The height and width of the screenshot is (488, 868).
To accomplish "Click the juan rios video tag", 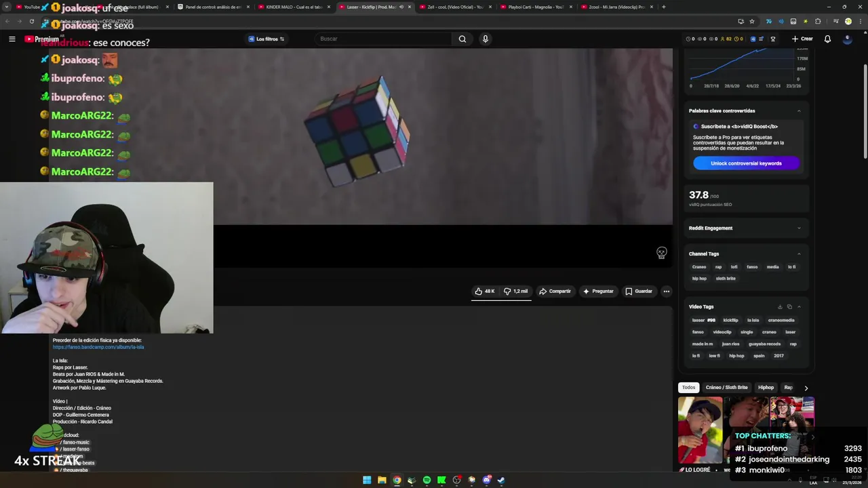I will point(730,344).
